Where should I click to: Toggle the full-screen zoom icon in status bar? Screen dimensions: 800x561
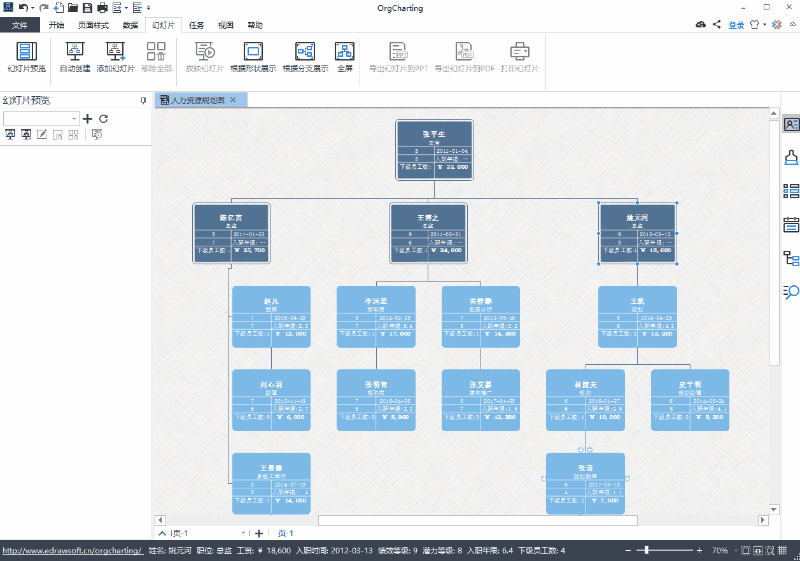(x=770, y=550)
